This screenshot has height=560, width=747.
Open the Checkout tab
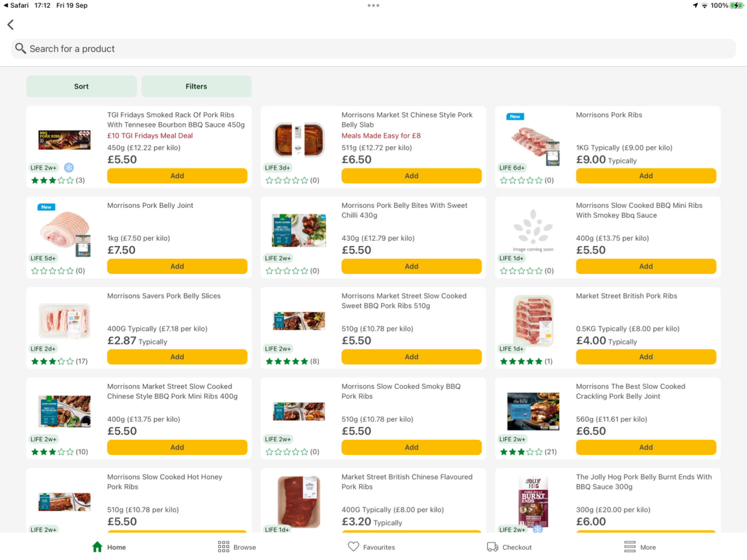tap(509, 547)
